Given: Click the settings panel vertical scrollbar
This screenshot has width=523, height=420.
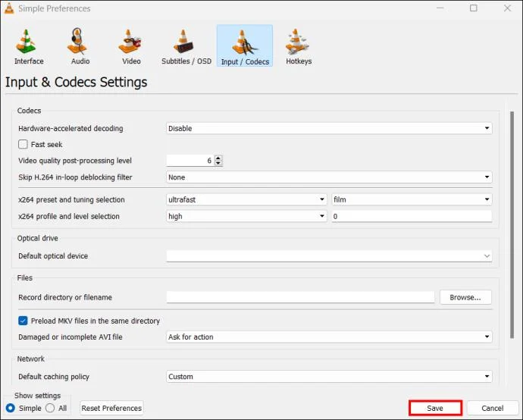Looking at the screenshot, I should click(512, 225).
